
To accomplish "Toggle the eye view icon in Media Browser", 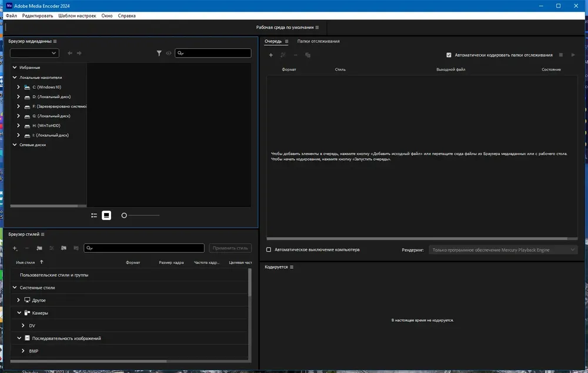I will [x=169, y=54].
